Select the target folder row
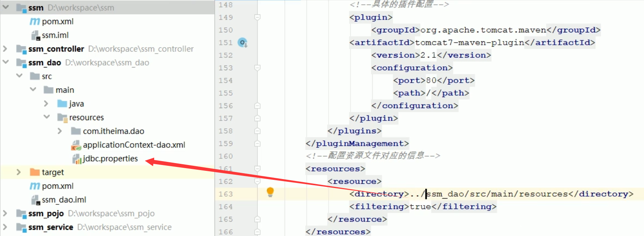Viewport: 644px width, 236px height. coord(107,172)
